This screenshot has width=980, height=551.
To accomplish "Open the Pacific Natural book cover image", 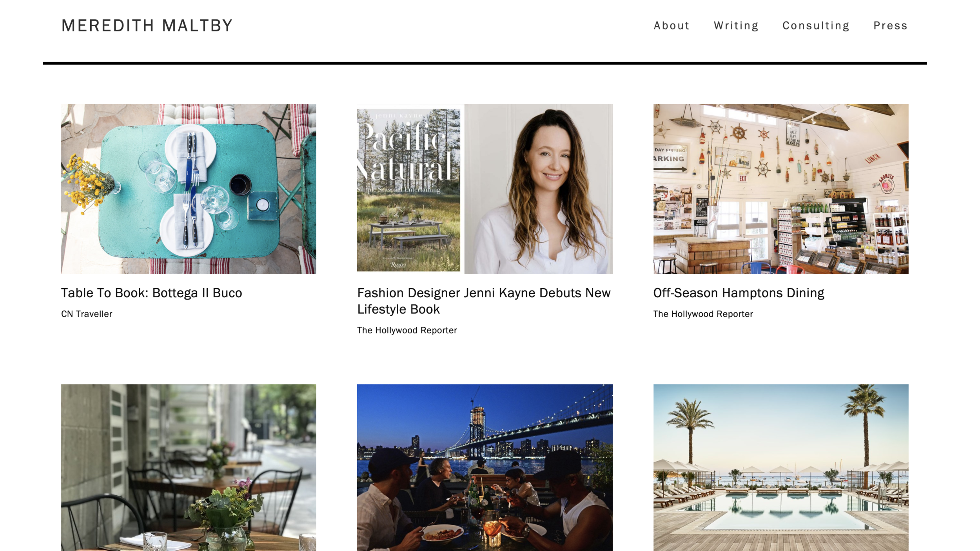I will click(408, 189).
